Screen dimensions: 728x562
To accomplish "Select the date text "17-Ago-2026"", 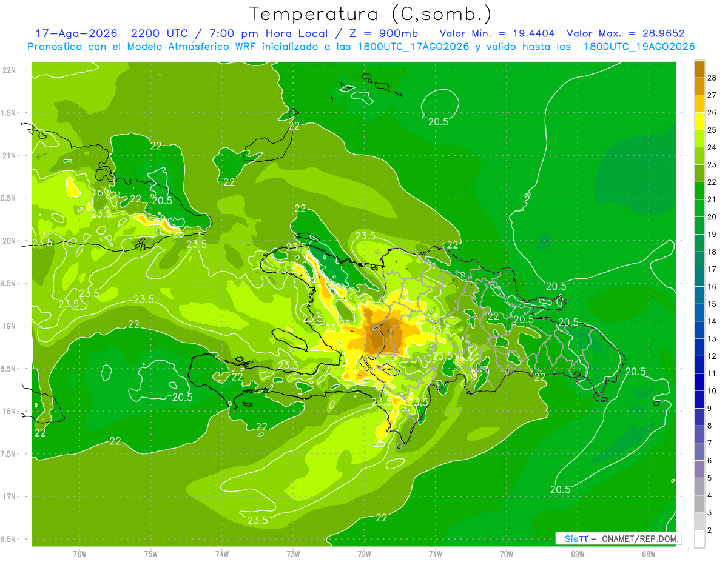I will 76,33.
